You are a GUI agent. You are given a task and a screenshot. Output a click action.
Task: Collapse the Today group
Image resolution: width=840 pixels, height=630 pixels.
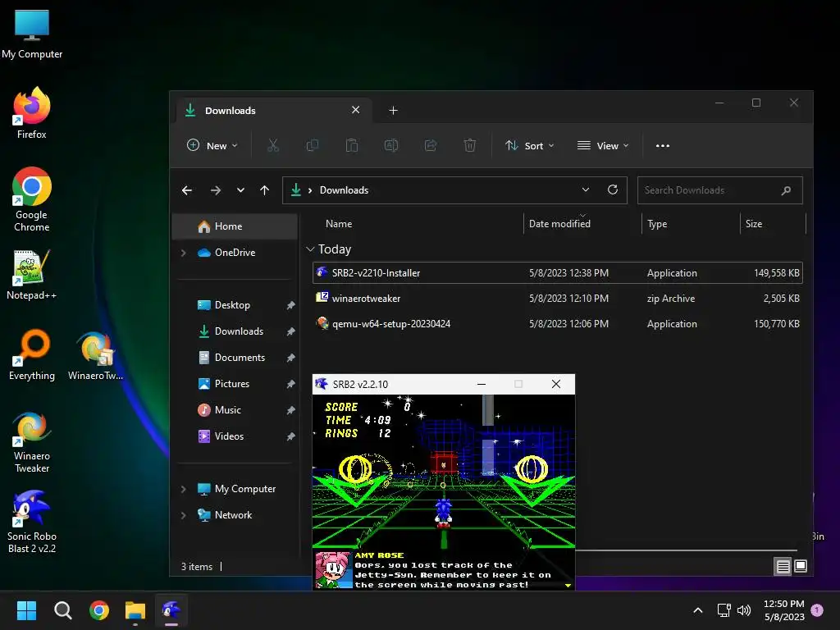310,249
